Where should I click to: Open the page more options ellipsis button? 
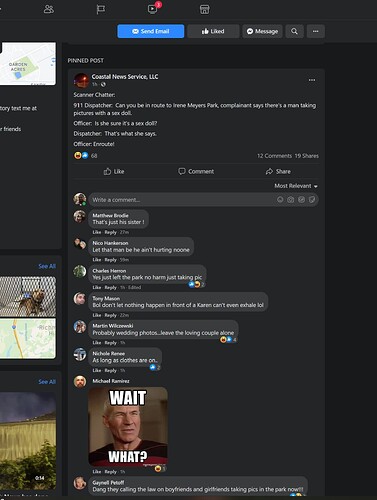click(x=315, y=31)
